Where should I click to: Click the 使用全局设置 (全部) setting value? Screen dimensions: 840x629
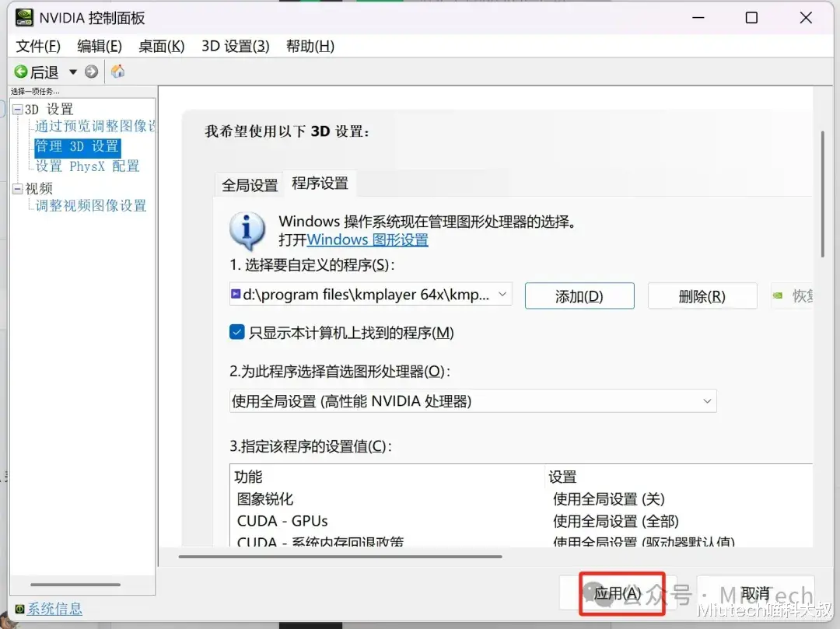point(615,521)
